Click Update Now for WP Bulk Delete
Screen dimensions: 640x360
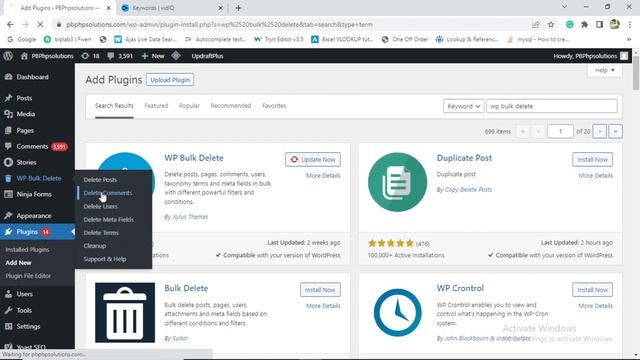[x=313, y=160]
